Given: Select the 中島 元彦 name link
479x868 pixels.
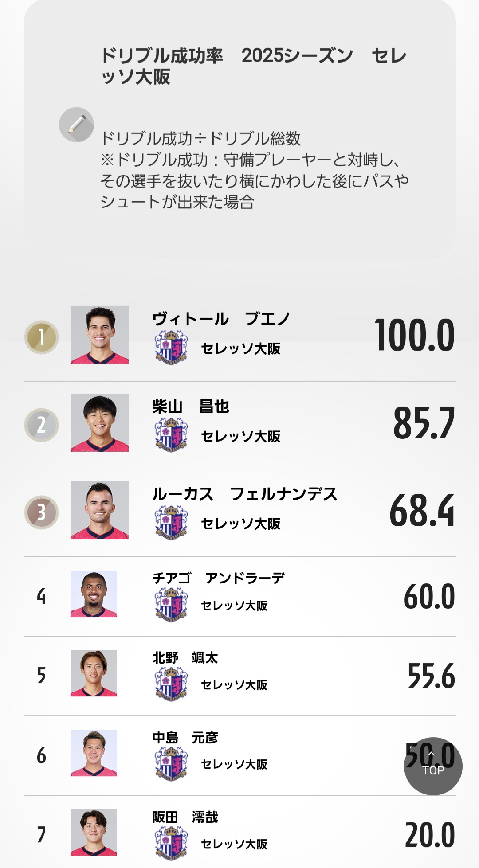Looking at the screenshot, I should [x=185, y=737].
